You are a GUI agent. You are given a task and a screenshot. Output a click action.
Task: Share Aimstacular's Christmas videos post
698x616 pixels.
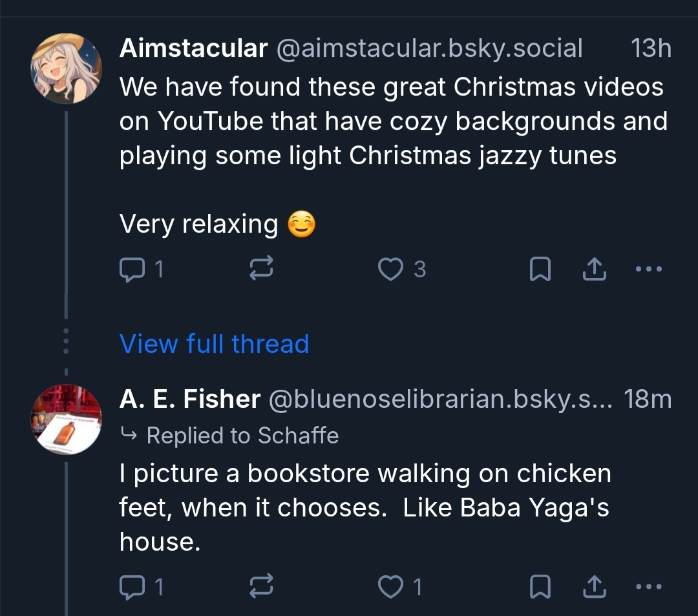595,270
